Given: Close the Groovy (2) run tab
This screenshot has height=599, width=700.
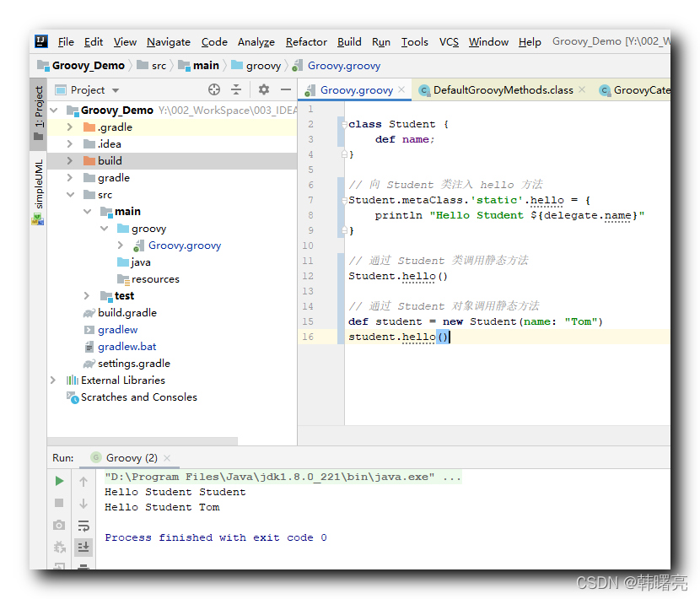Looking at the screenshot, I should (167, 458).
